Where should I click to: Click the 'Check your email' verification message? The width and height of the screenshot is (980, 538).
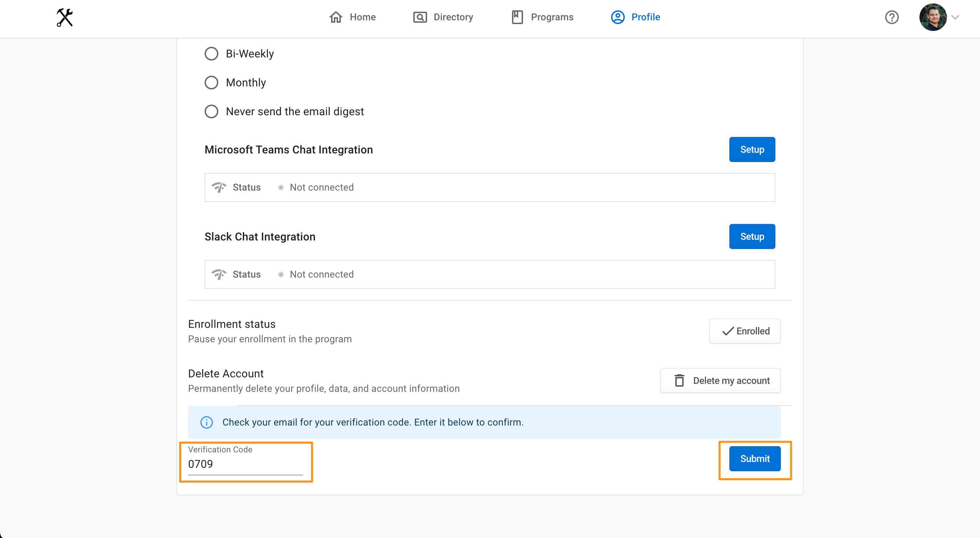click(373, 422)
